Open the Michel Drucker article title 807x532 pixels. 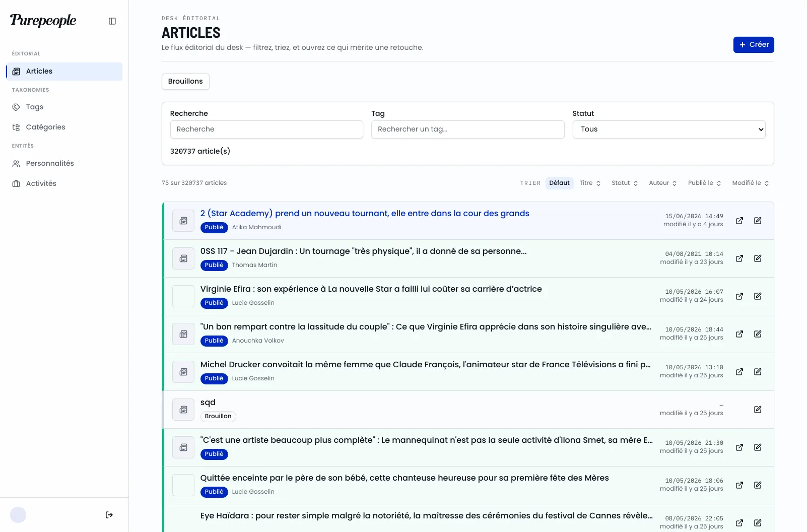pyautogui.click(x=426, y=365)
